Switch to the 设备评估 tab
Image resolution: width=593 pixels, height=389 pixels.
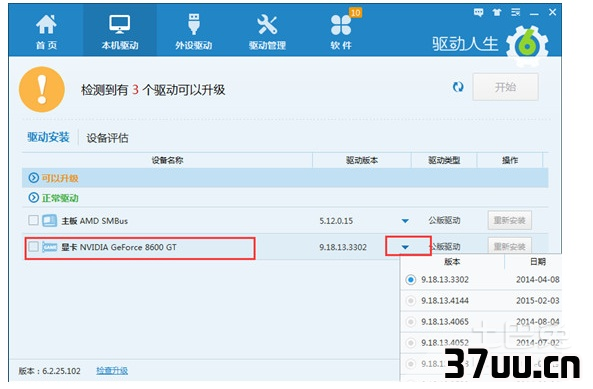pyautogui.click(x=107, y=138)
